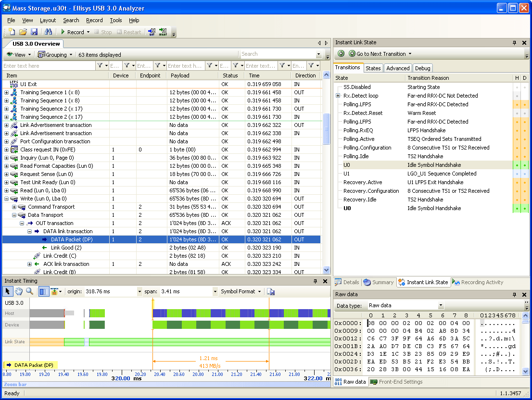Click the open folder icon

click(23, 32)
